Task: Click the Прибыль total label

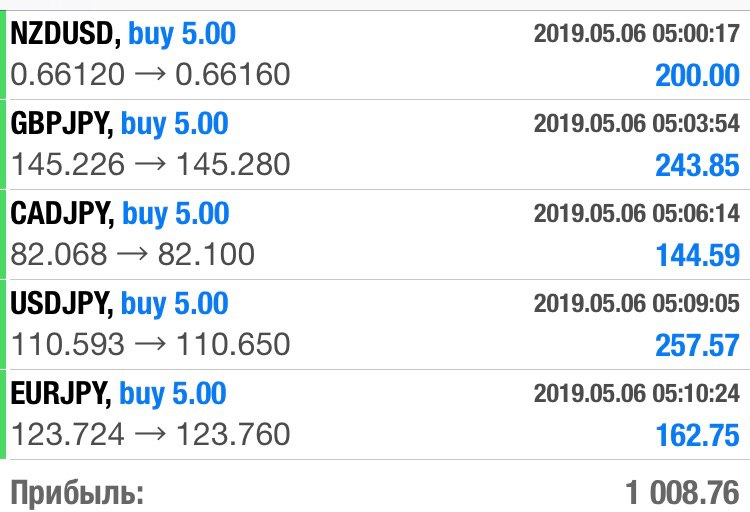Action: 77,493
